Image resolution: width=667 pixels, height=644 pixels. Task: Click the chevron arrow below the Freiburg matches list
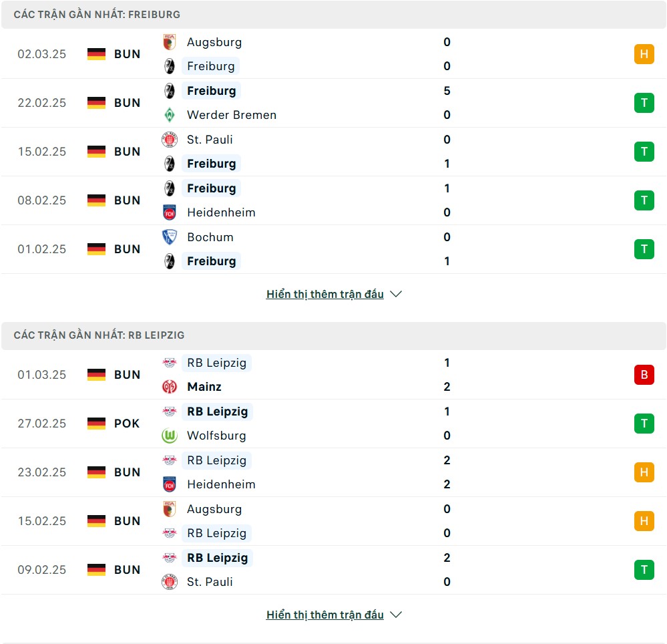pyautogui.click(x=396, y=294)
